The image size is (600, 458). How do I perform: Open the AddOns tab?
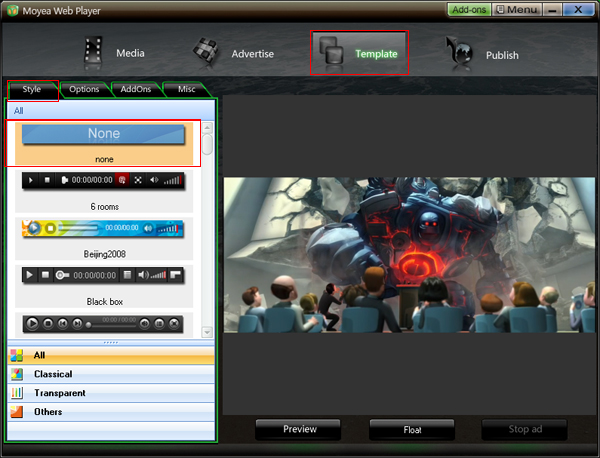(x=135, y=90)
